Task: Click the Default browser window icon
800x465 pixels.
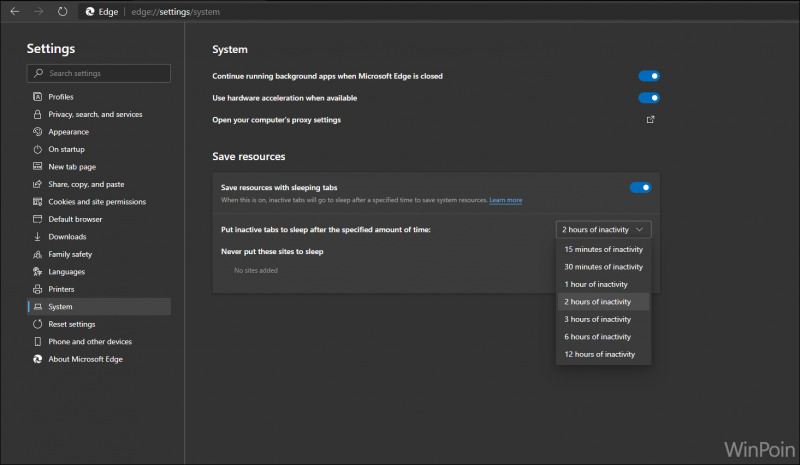Action: pos(37,219)
